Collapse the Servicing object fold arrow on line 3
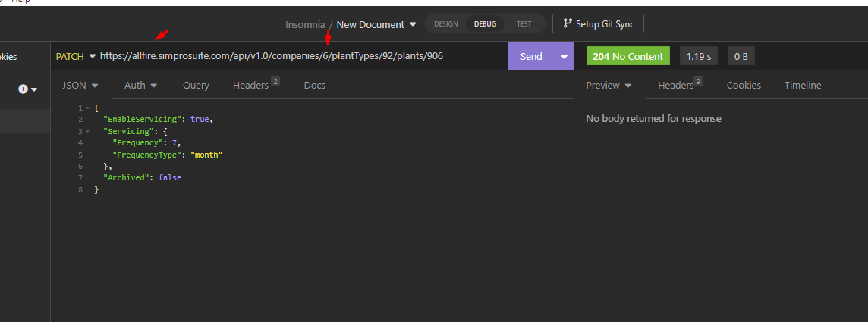Image resolution: width=868 pixels, height=322 pixels. [x=87, y=131]
